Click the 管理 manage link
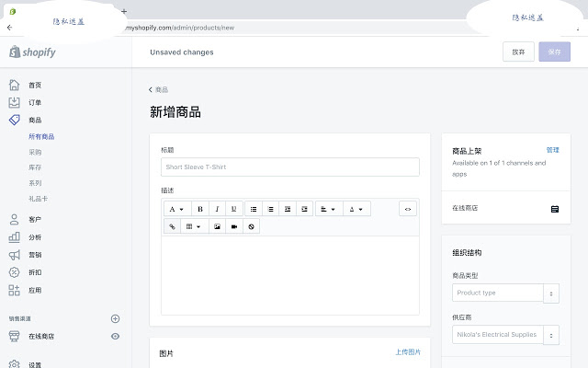 coord(552,150)
